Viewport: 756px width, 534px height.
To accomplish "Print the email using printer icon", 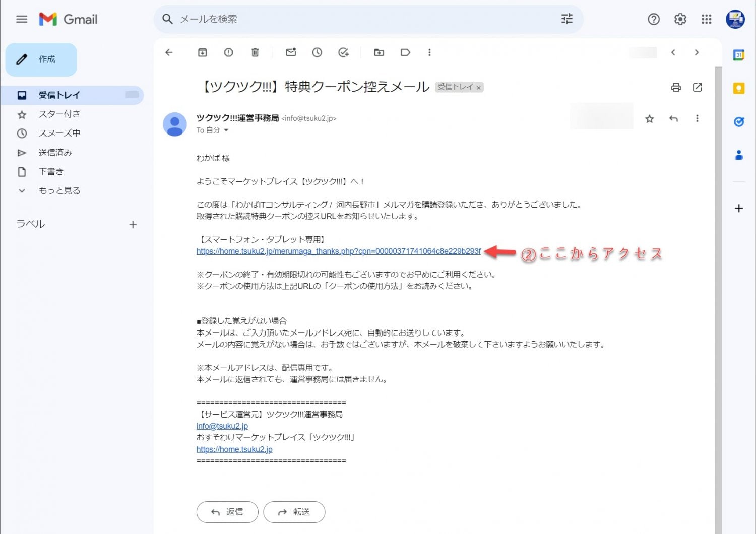I will (x=676, y=88).
